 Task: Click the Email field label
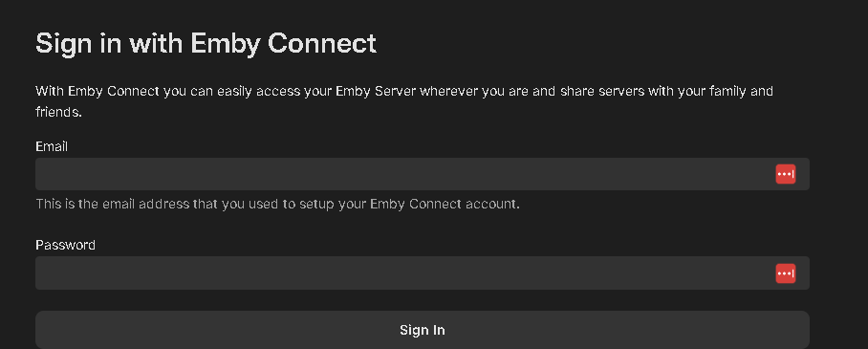pyautogui.click(x=52, y=146)
